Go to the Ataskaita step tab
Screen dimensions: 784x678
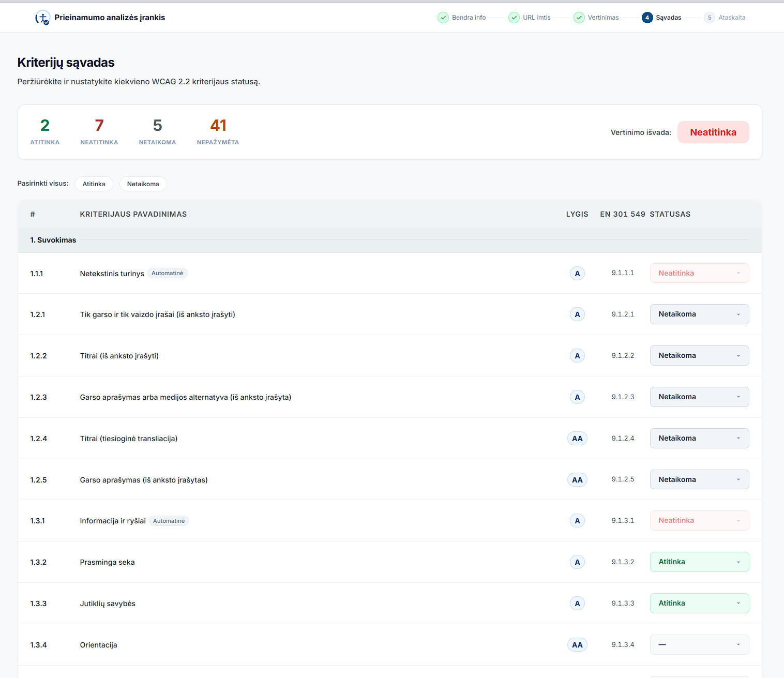[732, 18]
